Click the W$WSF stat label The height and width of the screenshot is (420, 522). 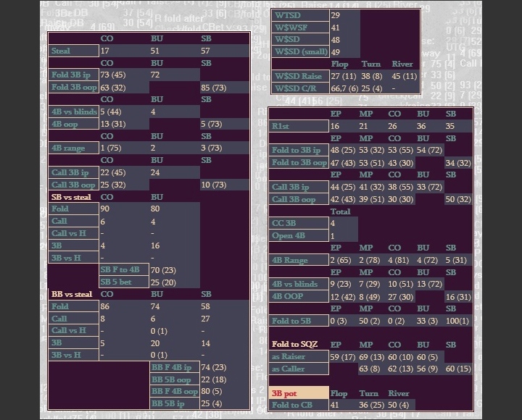pos(299,28)
